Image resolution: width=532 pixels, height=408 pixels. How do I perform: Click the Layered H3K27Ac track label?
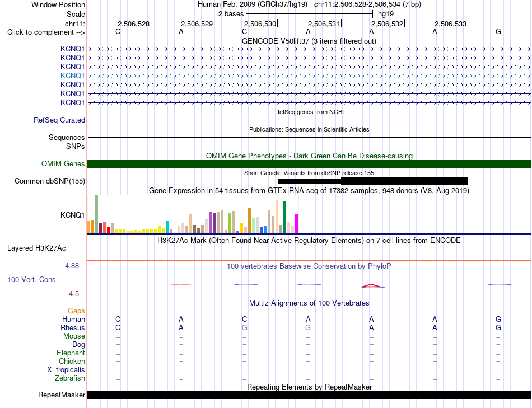click(x=36, y=248)
